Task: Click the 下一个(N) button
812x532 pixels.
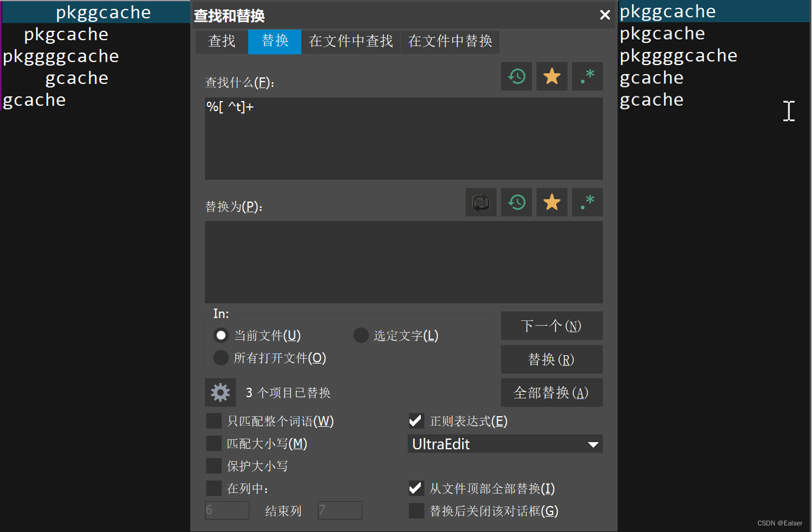Action: point(552,326)
